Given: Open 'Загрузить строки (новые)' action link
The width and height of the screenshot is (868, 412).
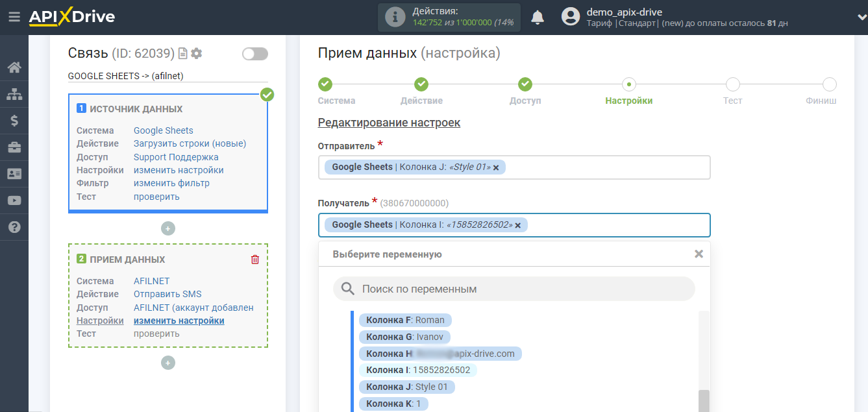Looking at the screenshot, I should [190, 143].
